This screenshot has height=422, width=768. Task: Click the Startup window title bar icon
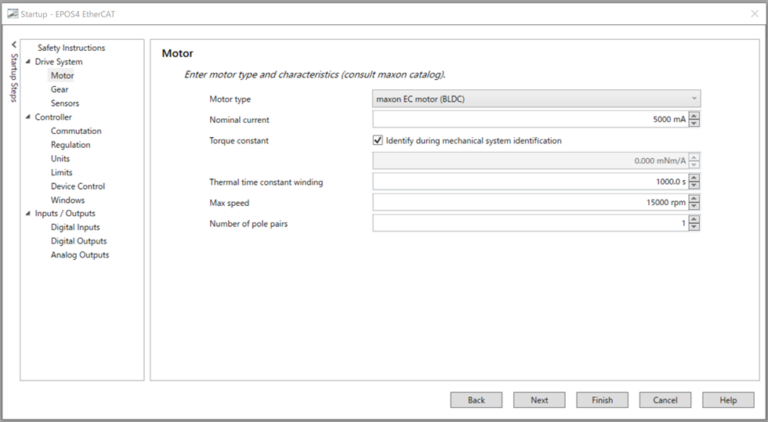pos(12,13)
